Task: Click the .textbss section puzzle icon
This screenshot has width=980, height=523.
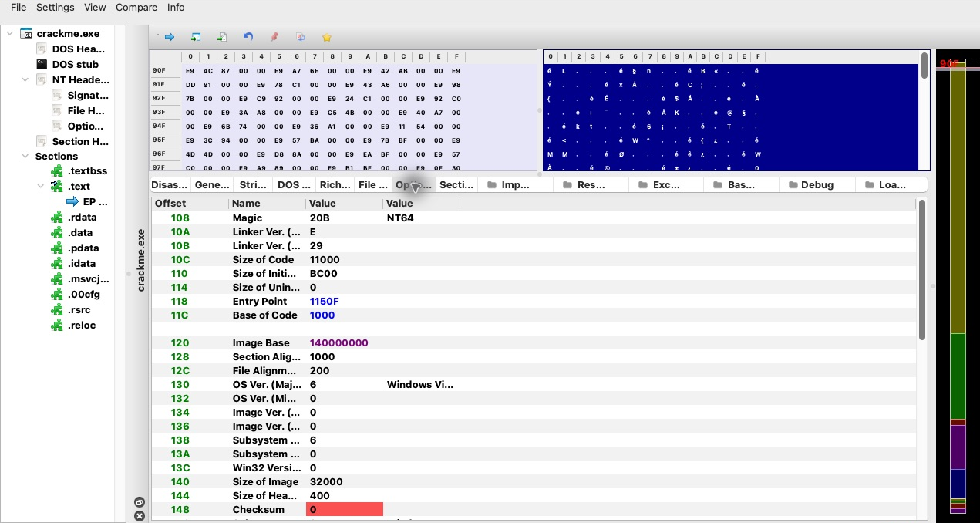Action: (56, 171)
